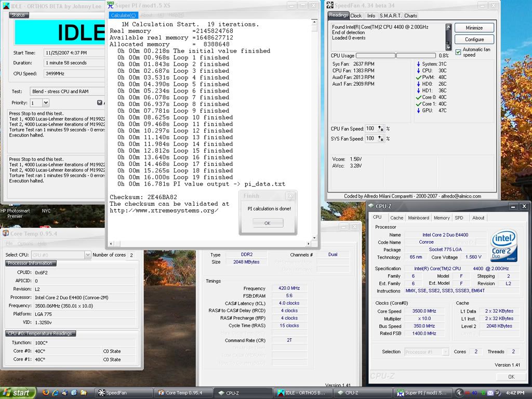Click the CPU-Z title bar icon

click(371, 206)
